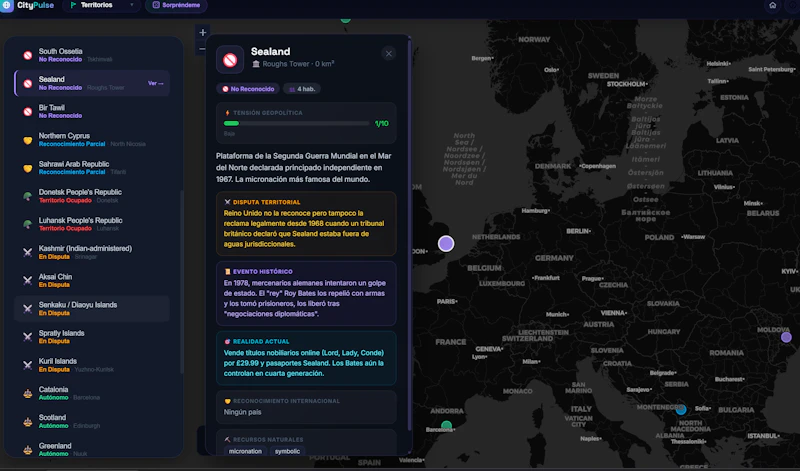Select Spratly Islands in territory list
This screenshot has height=471, width=800.
[x=92, y=337]
